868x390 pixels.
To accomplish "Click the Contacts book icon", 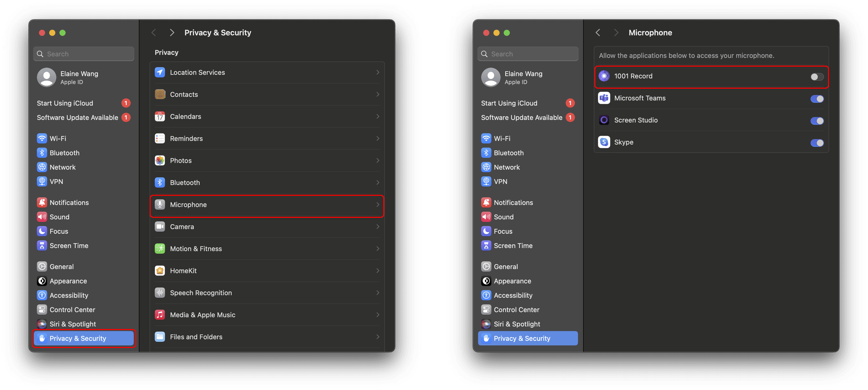I will click(160, 94).
